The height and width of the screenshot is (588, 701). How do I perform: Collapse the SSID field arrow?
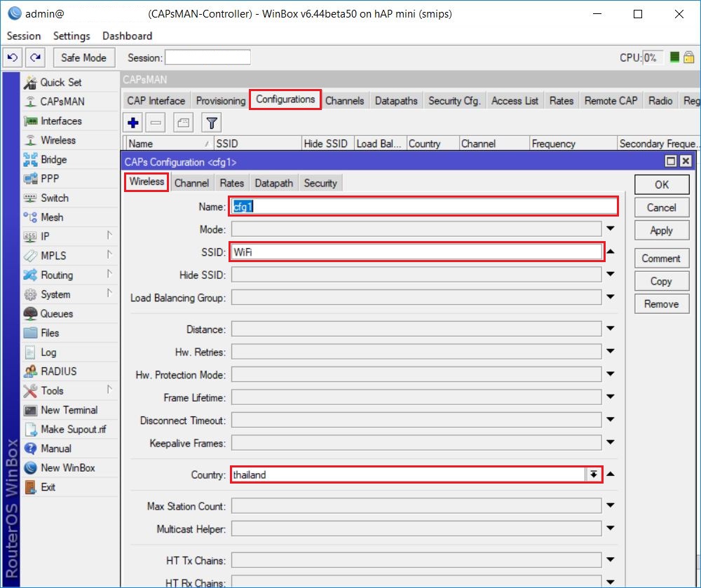[x=611, y=252]
